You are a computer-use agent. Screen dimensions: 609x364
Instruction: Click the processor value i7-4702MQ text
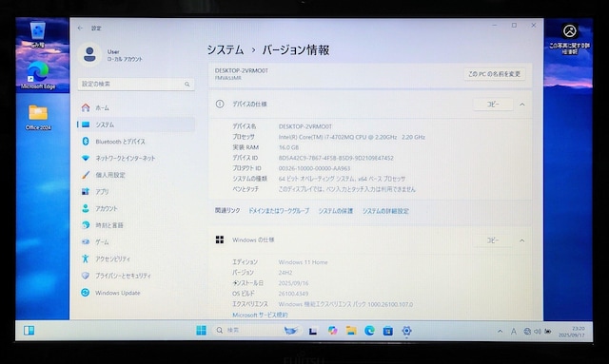(352, 137)
